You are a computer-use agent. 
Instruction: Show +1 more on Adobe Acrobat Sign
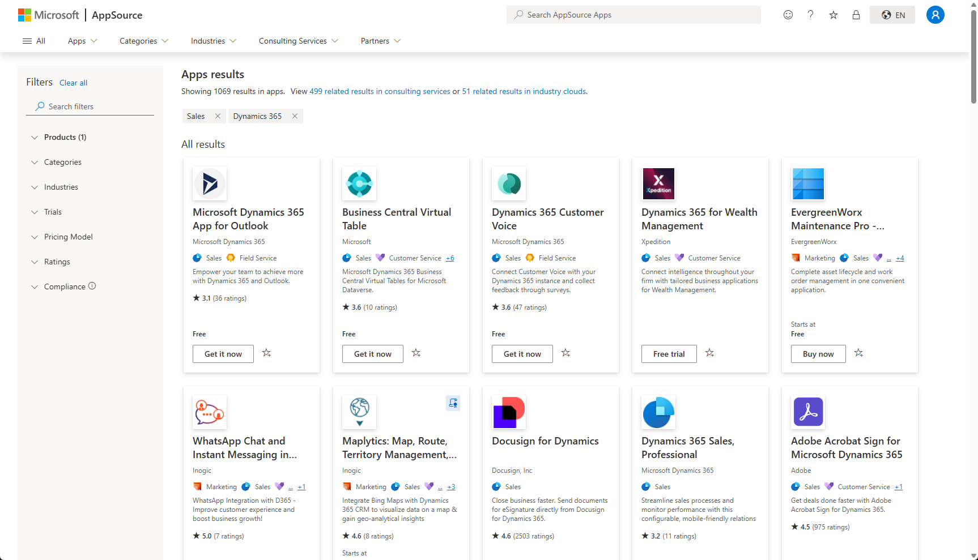coord(899,487)
